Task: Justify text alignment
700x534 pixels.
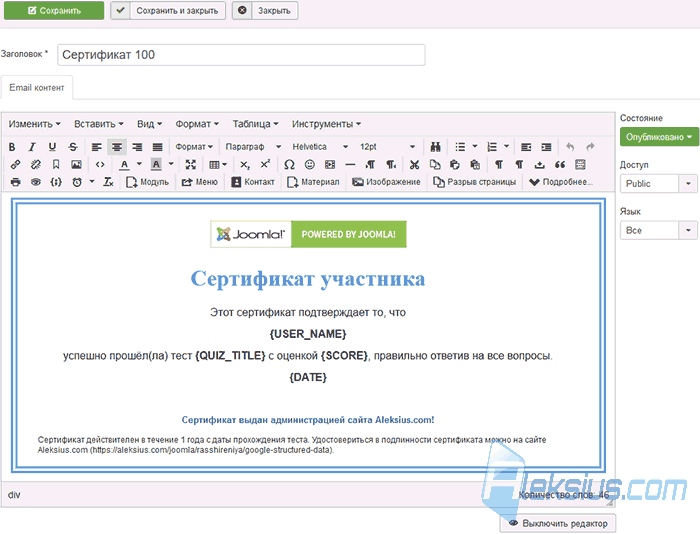Action: tap(157, 147)
